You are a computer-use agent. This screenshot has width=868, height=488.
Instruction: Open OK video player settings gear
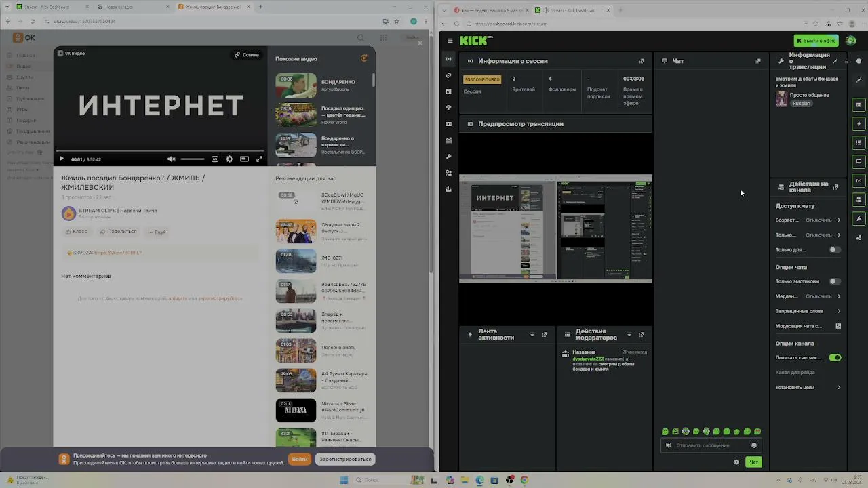tap(229, 159)
